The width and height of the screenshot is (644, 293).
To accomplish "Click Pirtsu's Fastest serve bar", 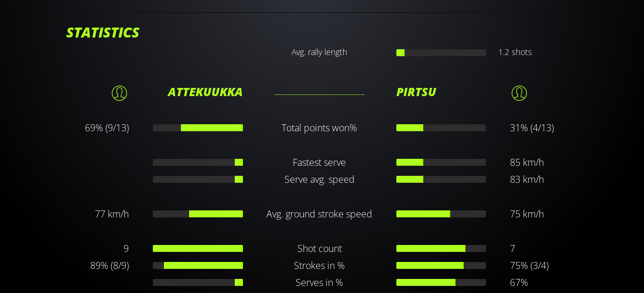I will click(x=441, y=162).
